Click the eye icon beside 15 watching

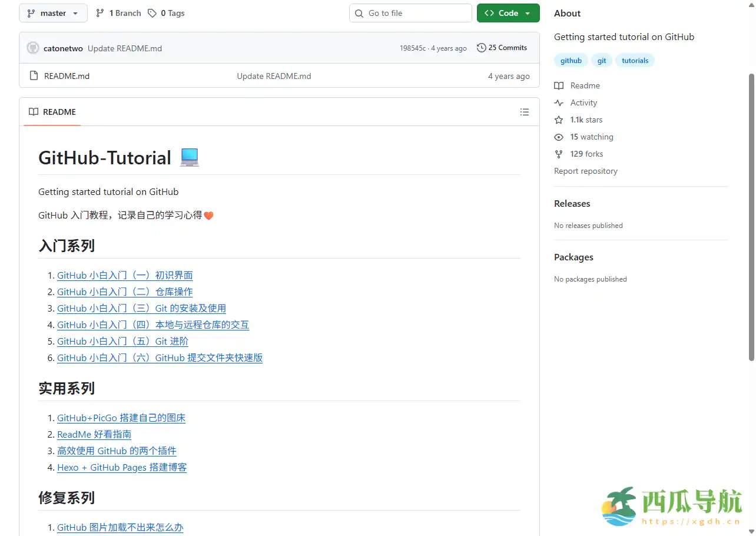click(558, 137)
